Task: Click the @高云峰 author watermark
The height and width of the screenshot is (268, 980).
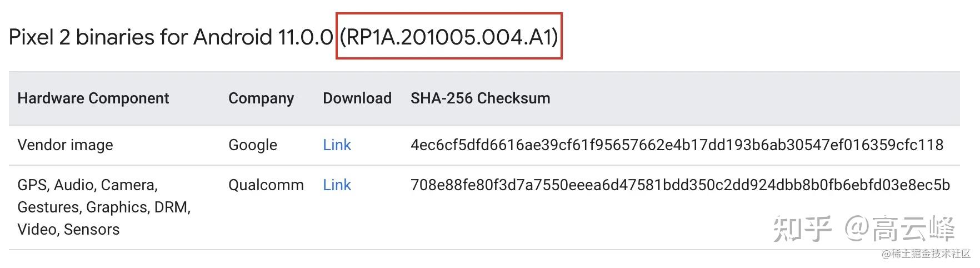Action: 900,229
